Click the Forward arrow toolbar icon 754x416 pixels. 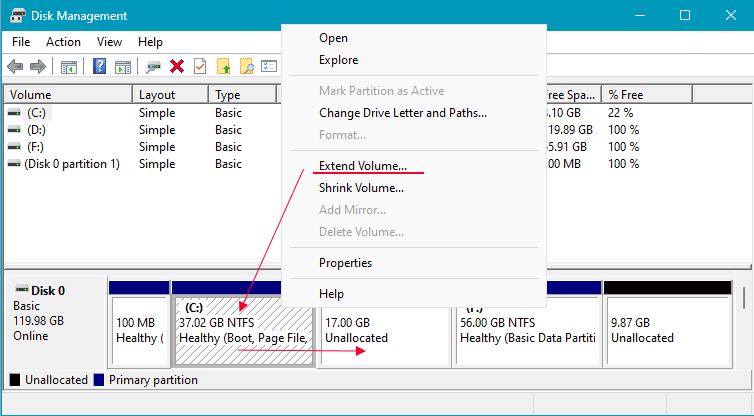pos(38,66)
